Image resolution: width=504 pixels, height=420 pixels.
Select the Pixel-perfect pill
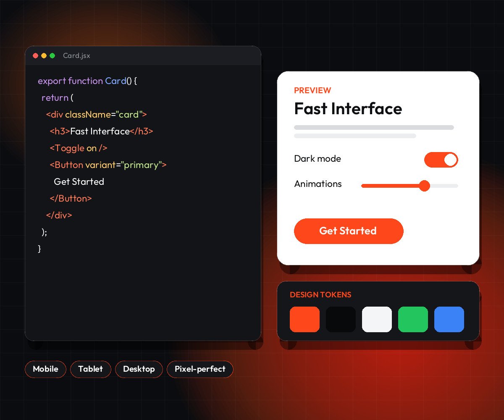200,369
